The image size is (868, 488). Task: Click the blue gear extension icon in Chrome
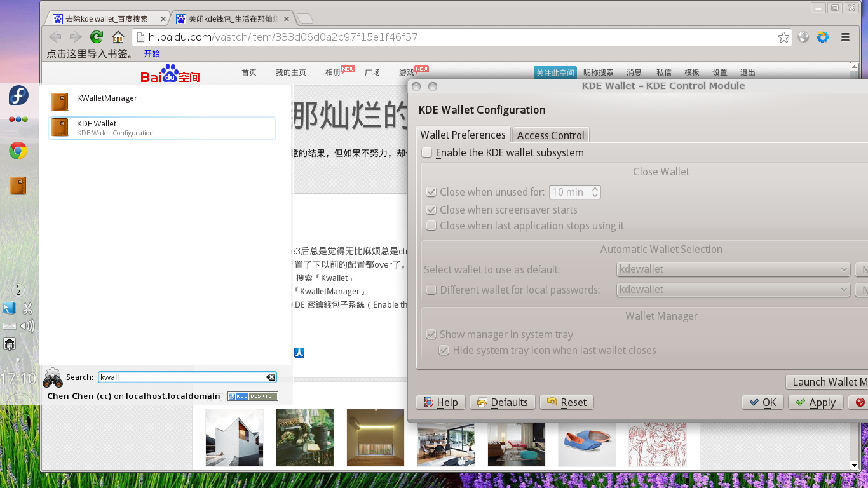pos(823,37)
